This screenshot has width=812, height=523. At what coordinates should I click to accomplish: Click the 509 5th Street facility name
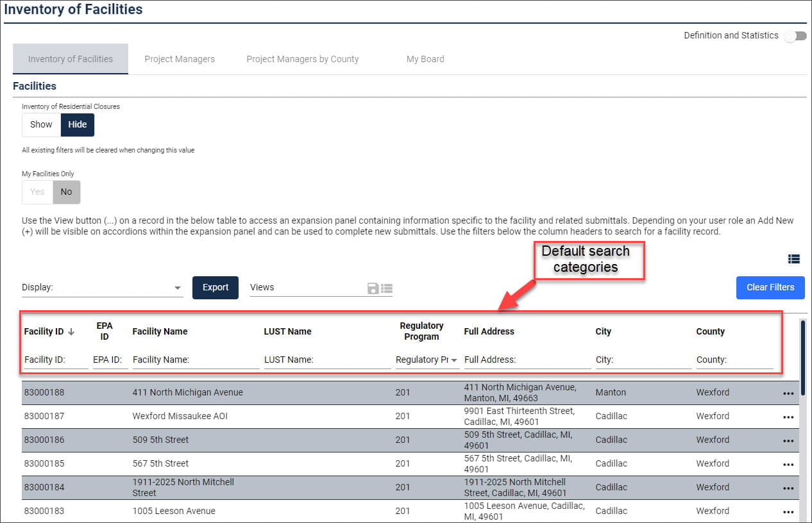pos(161,440)
